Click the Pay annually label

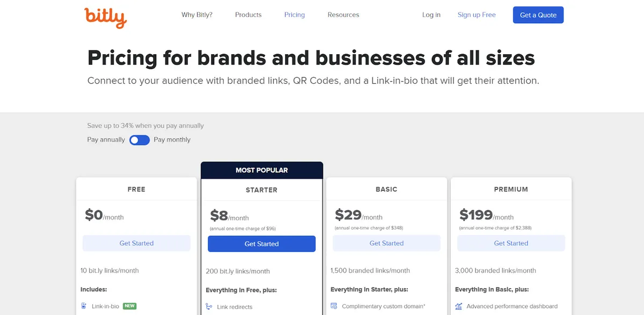(105, 140)
